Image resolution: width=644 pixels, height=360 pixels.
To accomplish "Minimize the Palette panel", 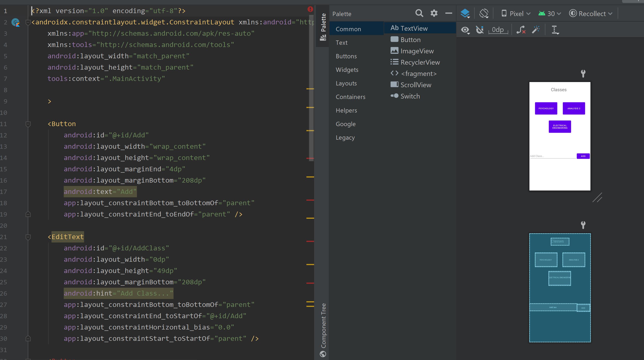I will pos(449,13).
